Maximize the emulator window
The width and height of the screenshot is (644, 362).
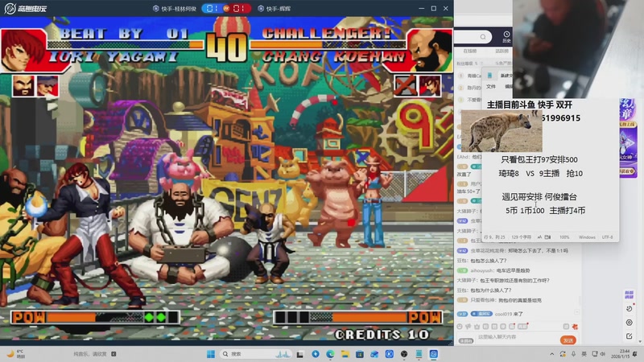433,8
